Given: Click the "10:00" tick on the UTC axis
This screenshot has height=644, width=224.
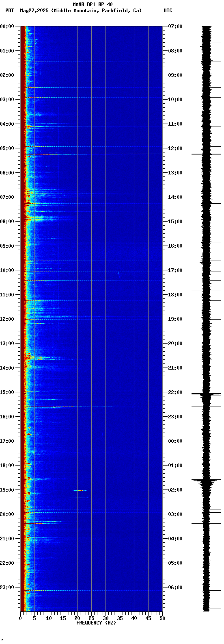Looking at the screenshot, I should 175,100.
